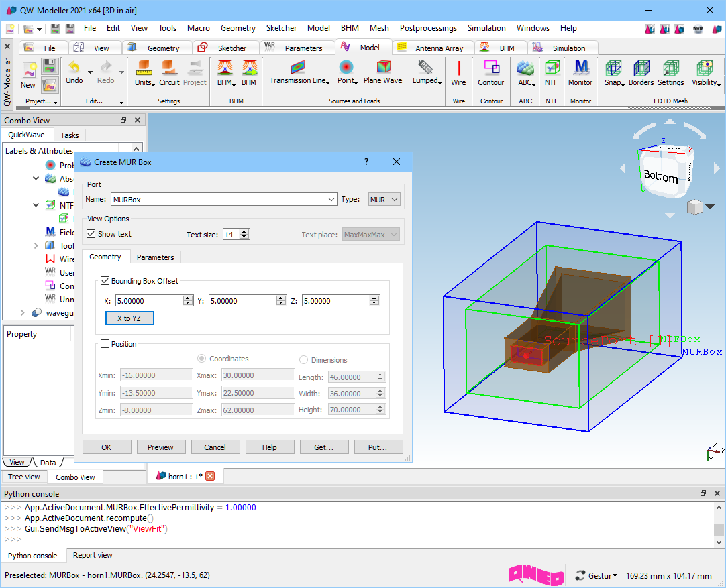Click the Put... button

(378, 447)
